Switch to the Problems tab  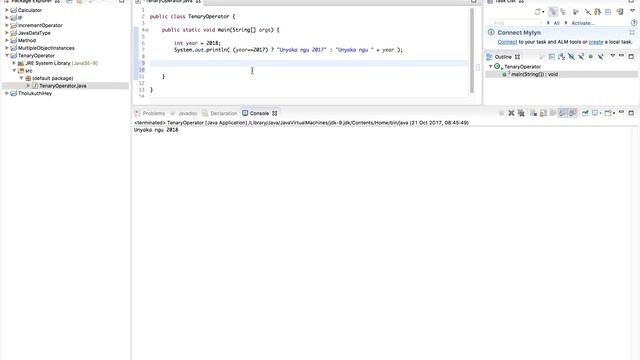click(x=150, y=113)
